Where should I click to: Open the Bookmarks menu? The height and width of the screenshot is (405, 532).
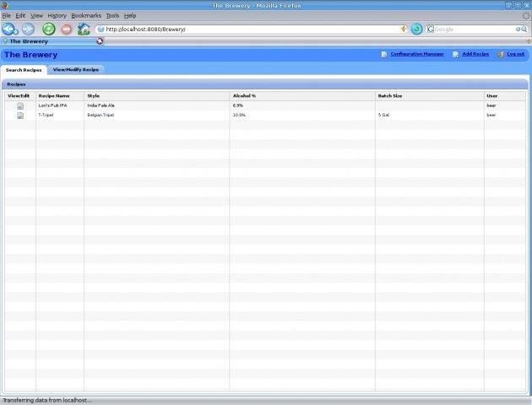coord(86,15)
